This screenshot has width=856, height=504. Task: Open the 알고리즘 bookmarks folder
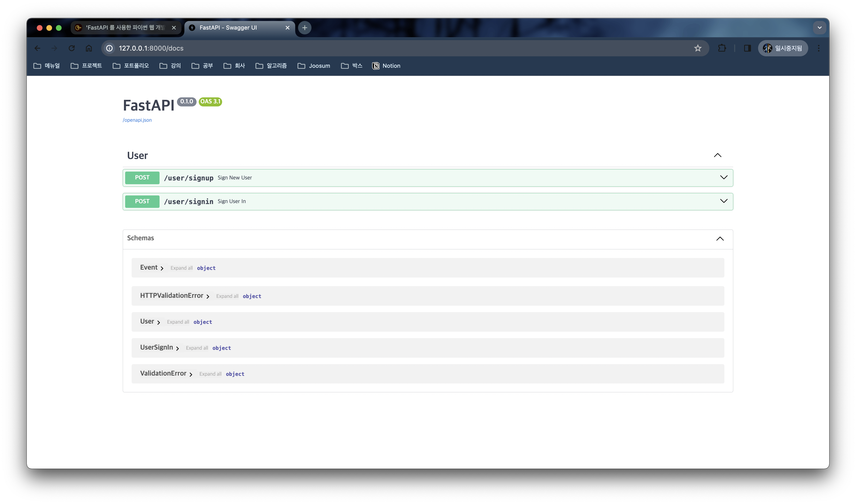[271, 66]
